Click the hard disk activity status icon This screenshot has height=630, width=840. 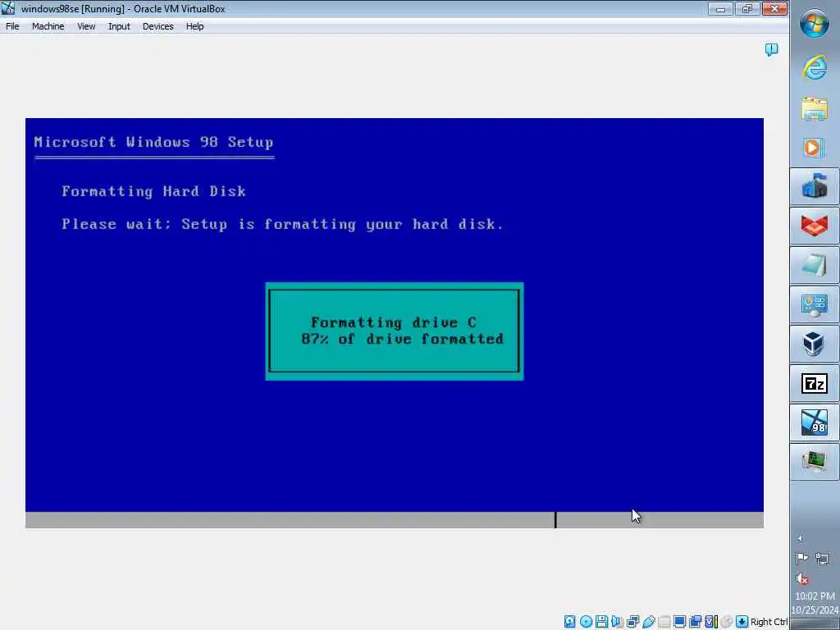click(570, 622)
